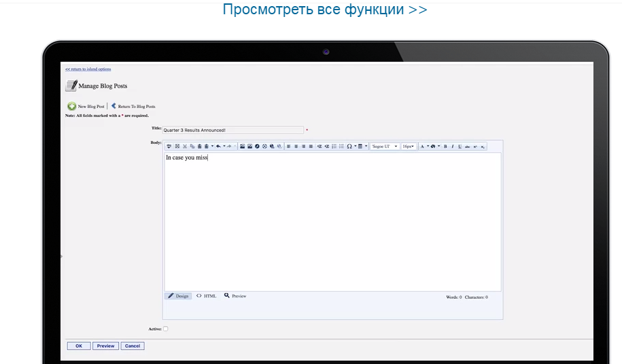Click the insert table icon
This screenshot has width=622, height=364.
(x=360, y=147)
